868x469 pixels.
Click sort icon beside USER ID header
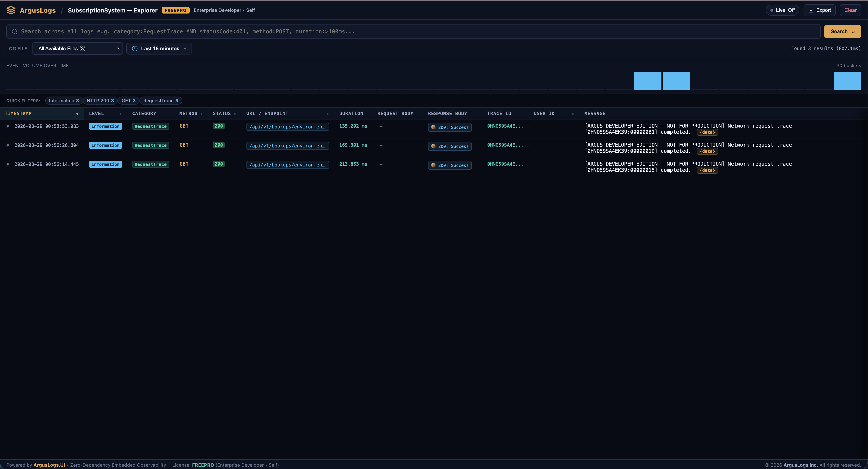point(573,114)
